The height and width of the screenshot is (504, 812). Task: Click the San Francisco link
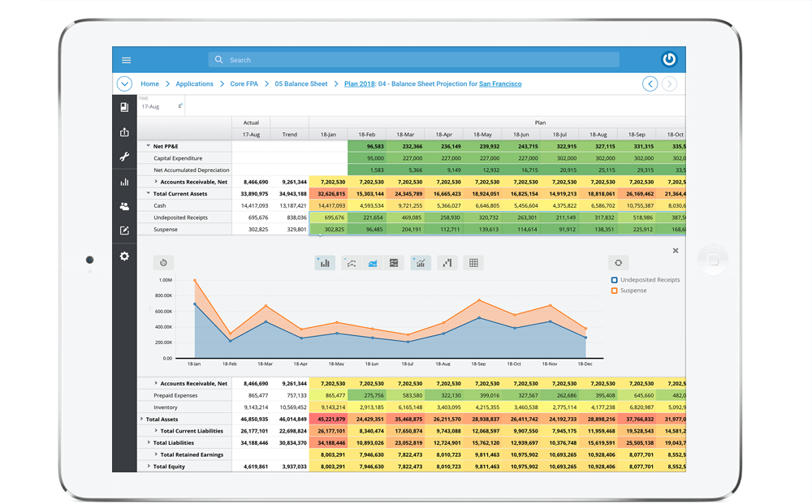point(500,84)
